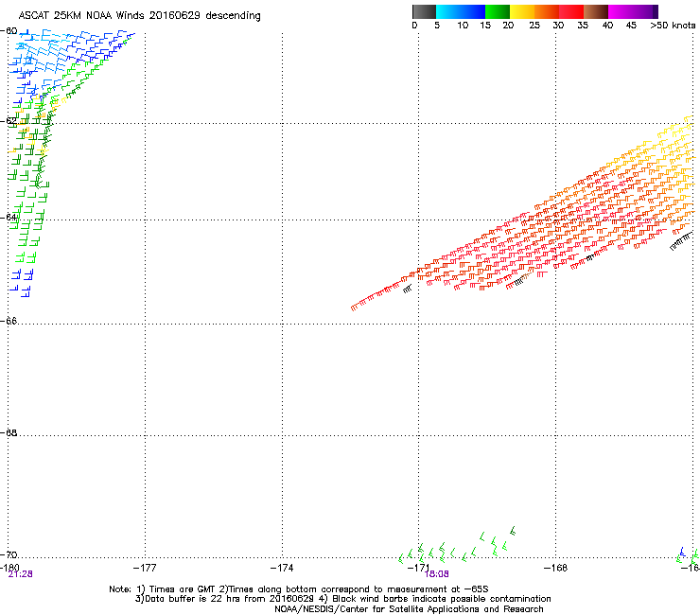Select the '-171' longitude axis label
This screenshot has width=700, height=615.
pos(419,568)
